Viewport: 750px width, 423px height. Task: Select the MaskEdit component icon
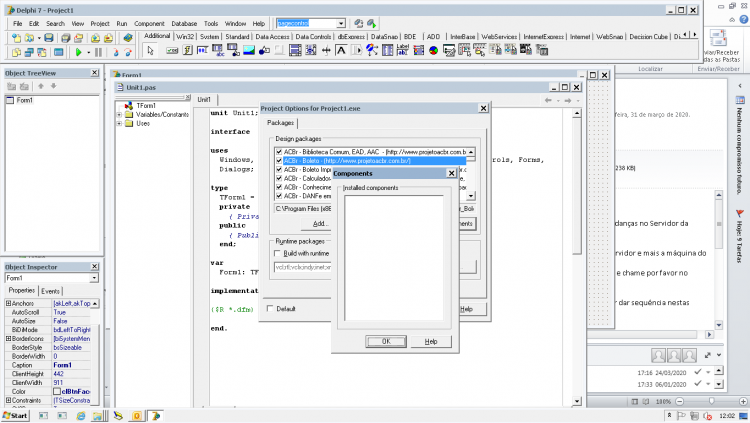click(x=203, y=50)
